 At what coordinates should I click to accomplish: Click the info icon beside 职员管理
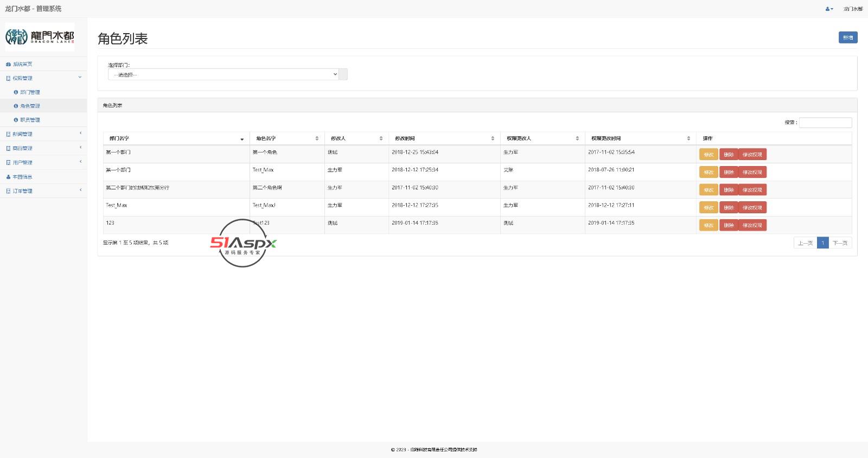click(x=16, y=120)
